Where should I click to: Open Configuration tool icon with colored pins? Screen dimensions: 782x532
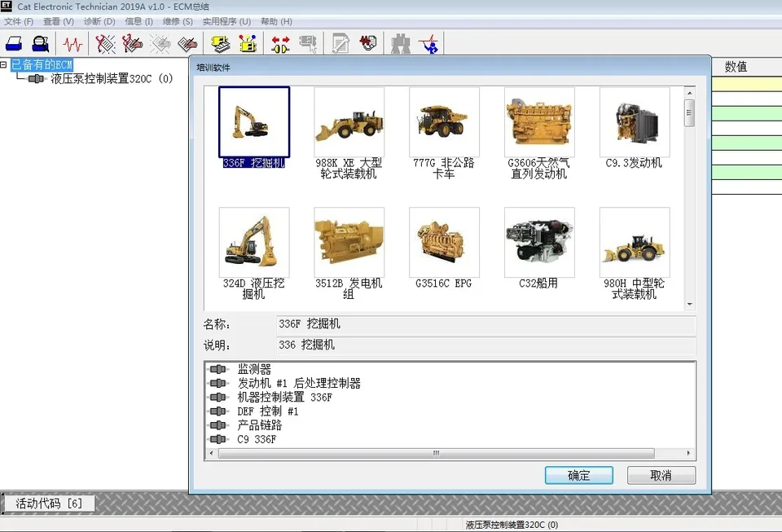tap(248, 44)
